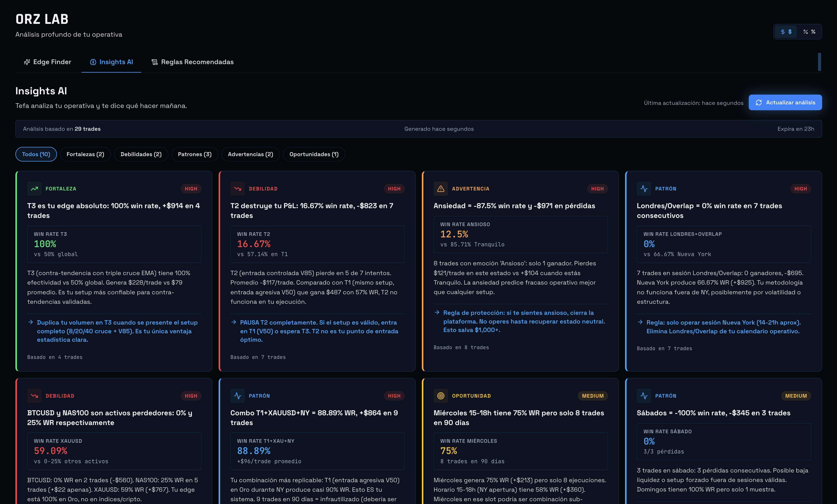Click the arrow icon beside Duplica tu volumen
The height and width of the screenshot is (504, 837).
(x=31, y=322)
